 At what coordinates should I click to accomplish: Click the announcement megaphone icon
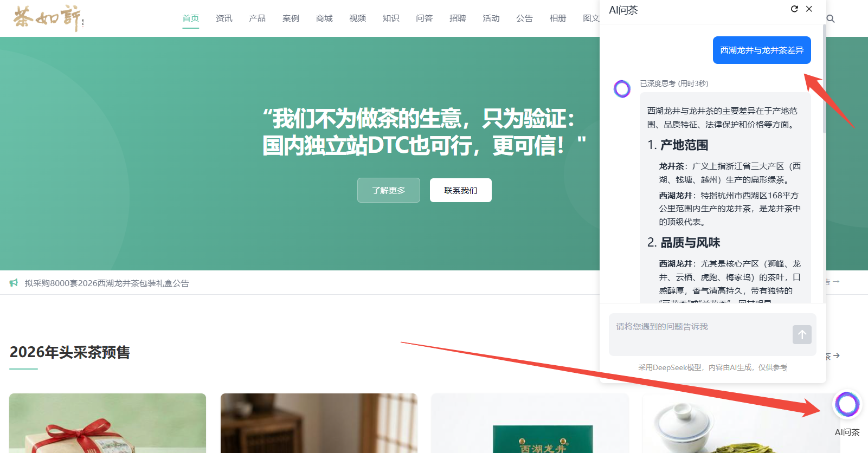pos(14,283)
